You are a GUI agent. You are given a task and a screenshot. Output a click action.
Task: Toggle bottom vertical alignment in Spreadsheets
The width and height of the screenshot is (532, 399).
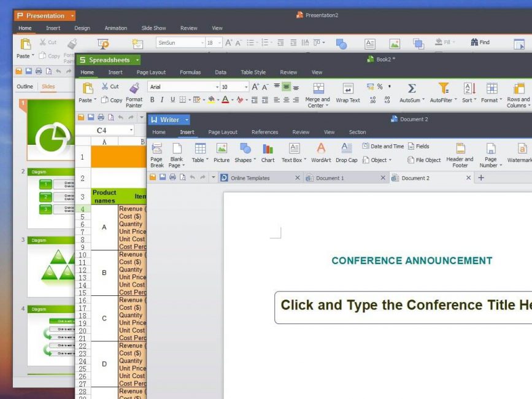tap(296, 87)
